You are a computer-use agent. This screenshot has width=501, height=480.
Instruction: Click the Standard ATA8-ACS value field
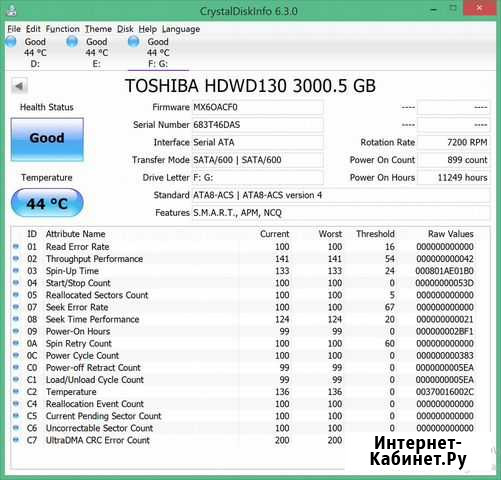tap(341, 195)
